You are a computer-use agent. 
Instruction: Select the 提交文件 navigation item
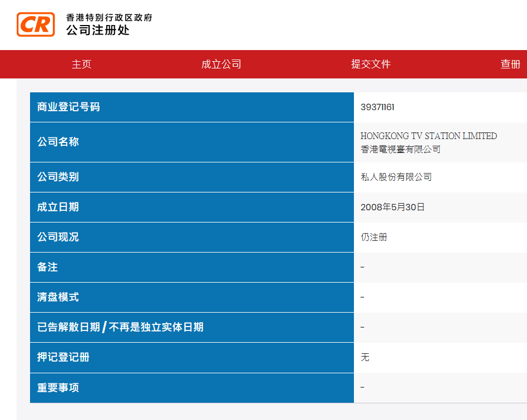[x=371, y=64]
